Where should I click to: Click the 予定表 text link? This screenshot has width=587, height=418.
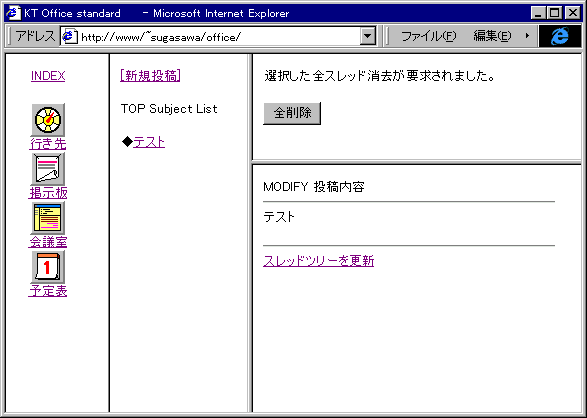pos(48,291)
